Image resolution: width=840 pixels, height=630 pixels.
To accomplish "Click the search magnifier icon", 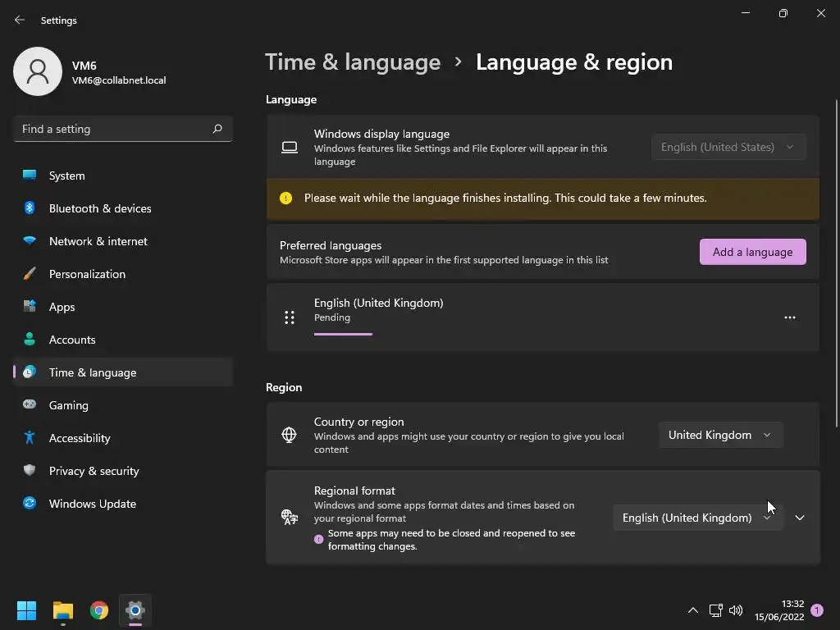I will click(x=217, y=129).
